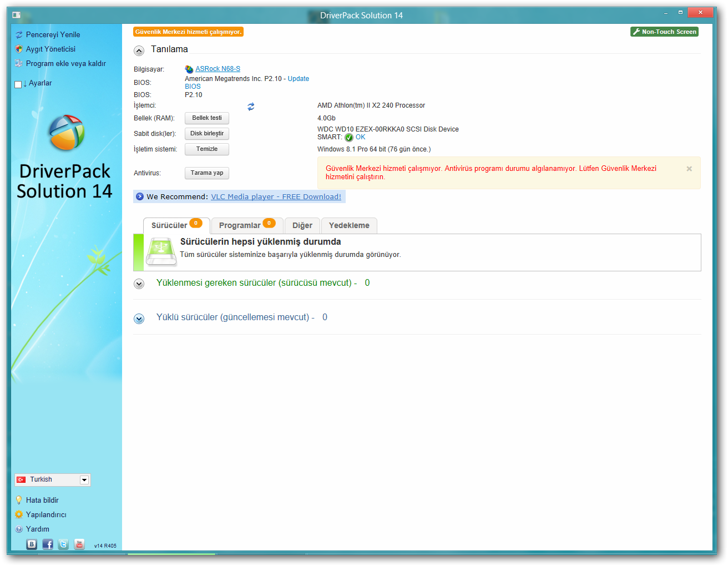Expand Yüklenmesi gereken sürücüler section
Image resolution: width=728 pixels, height=566 pixels.
139,284
